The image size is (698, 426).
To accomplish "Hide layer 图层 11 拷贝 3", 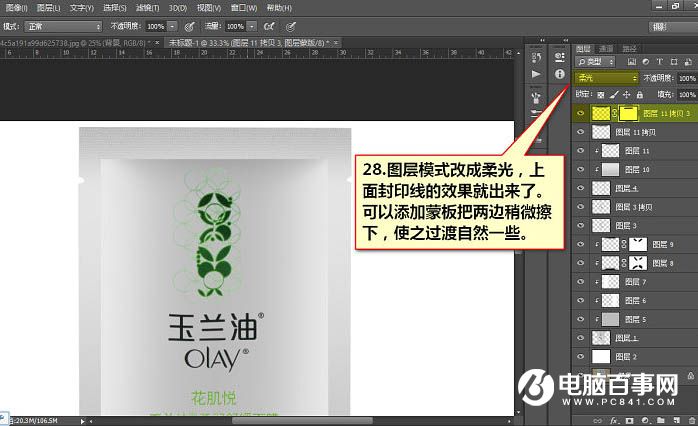I will 580,114.
